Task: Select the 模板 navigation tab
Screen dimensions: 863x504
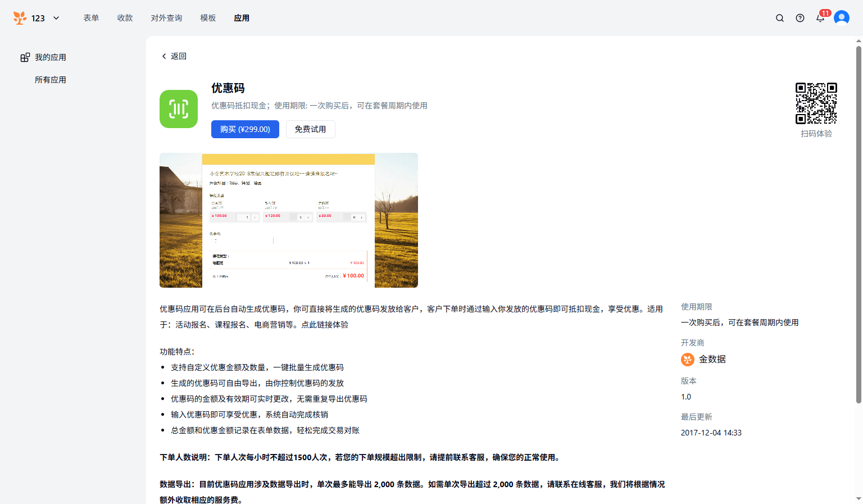Action: (x=208, y=18)
